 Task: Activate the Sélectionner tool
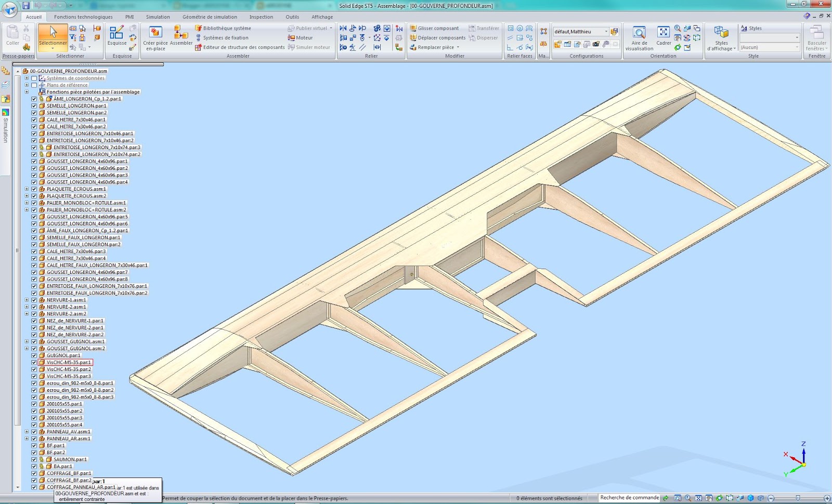(53, 37)
